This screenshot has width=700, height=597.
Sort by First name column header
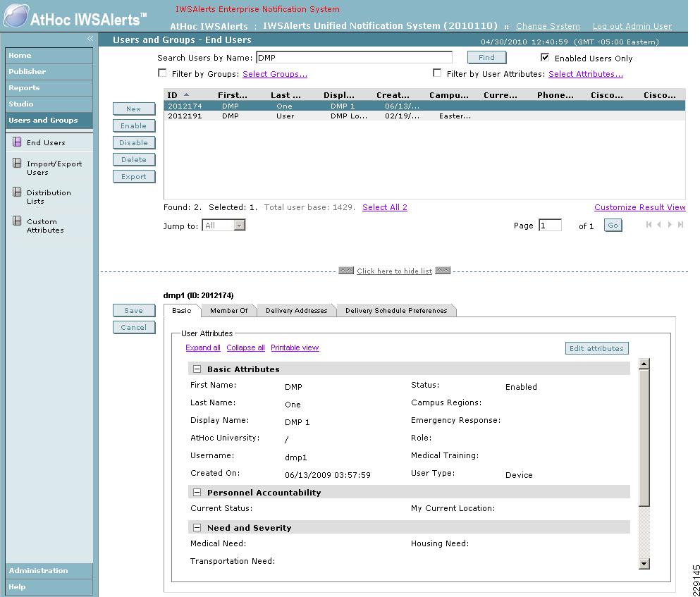(x=232, y=95)
